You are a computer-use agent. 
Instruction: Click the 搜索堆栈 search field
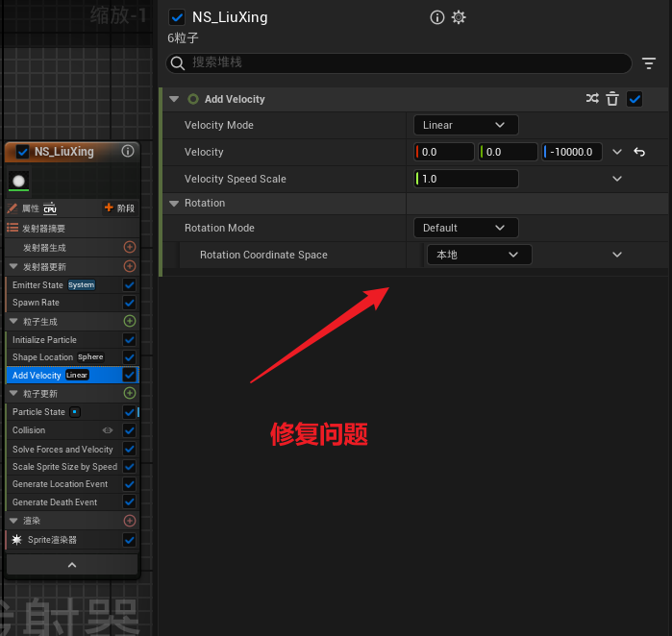tap(399, 63)
